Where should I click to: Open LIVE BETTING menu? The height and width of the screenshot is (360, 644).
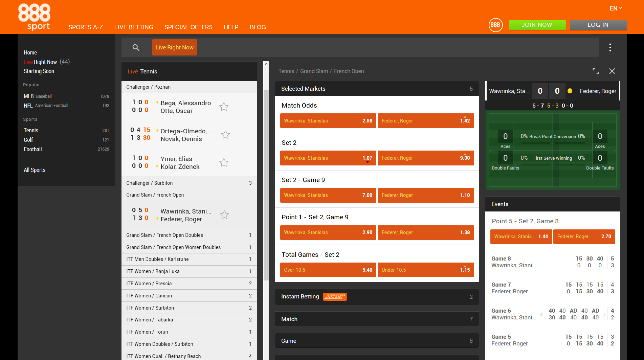tap(134, 27)
